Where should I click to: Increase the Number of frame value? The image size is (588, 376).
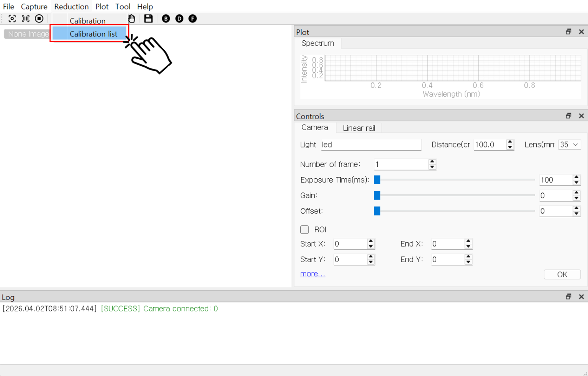432,161
